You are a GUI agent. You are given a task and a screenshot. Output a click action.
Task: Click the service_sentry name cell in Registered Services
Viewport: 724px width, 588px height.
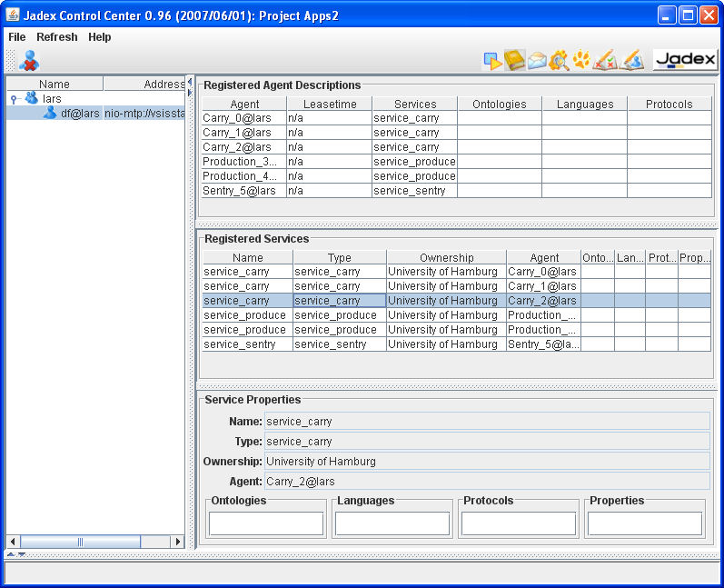click(x=247, y=344)
